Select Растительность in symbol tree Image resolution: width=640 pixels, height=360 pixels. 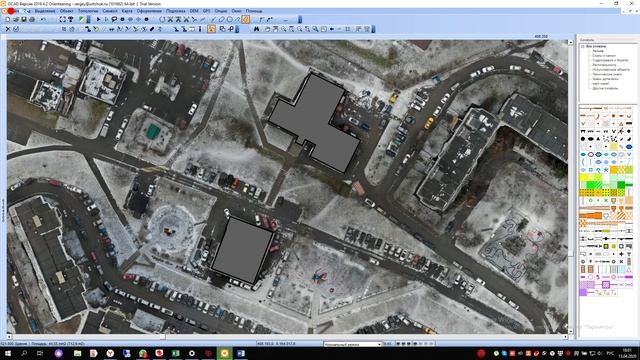tap(604, 65)
